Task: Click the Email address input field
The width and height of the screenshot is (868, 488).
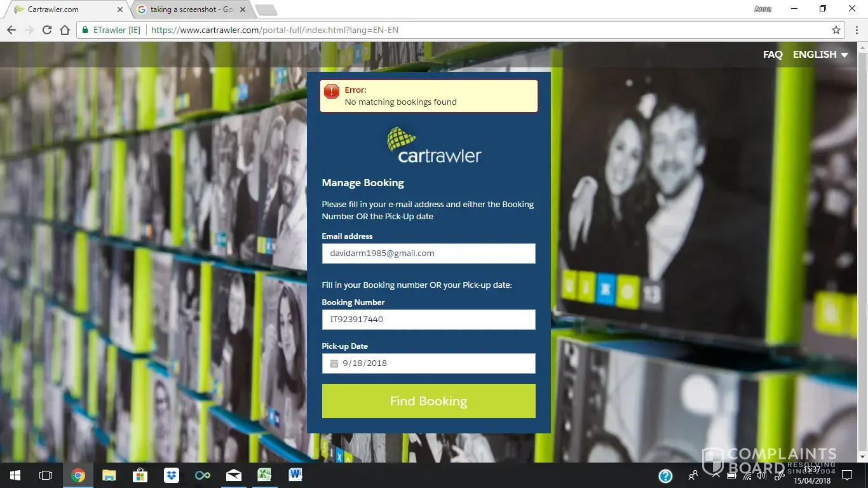Action: coord(428,254)
